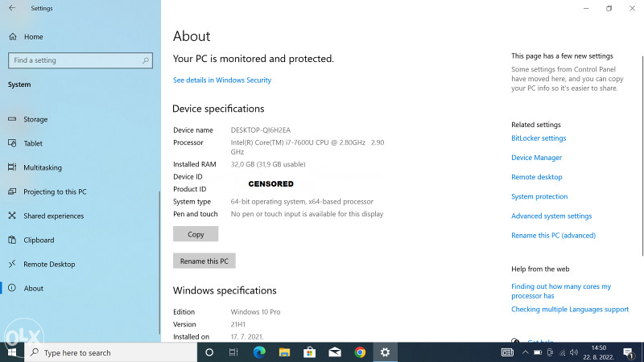Viewport: 644px width, 362px height.
Task: Open Mail app from the taskbar
Action: point(335,352)
